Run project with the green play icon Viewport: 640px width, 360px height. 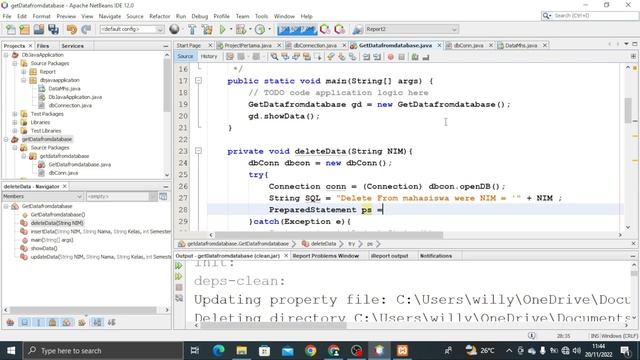point(222,29)
